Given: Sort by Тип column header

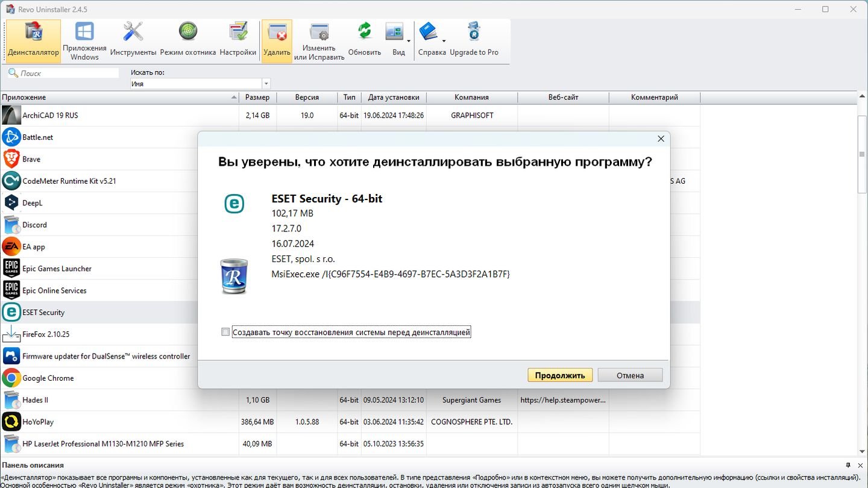Looking at the screenshot, I should [x=350, y=97].
